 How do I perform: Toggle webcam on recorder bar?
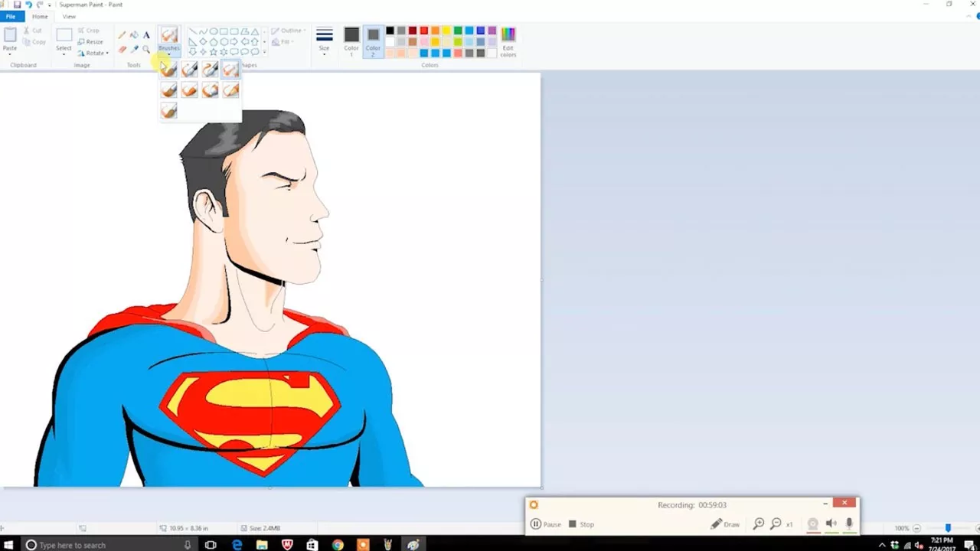click(x=813, y=524)
